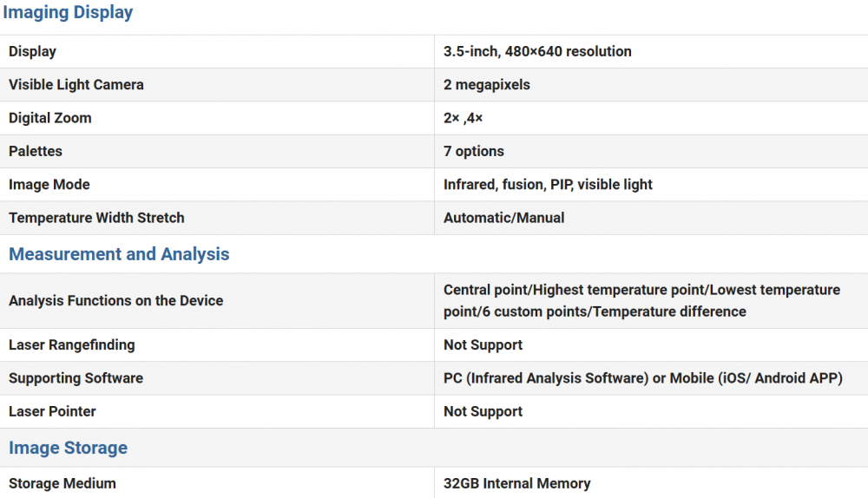The width and height of the screenshot is (868, 498).
Task: Click the Measurement and Analysis heading
Action: (119, 254)
